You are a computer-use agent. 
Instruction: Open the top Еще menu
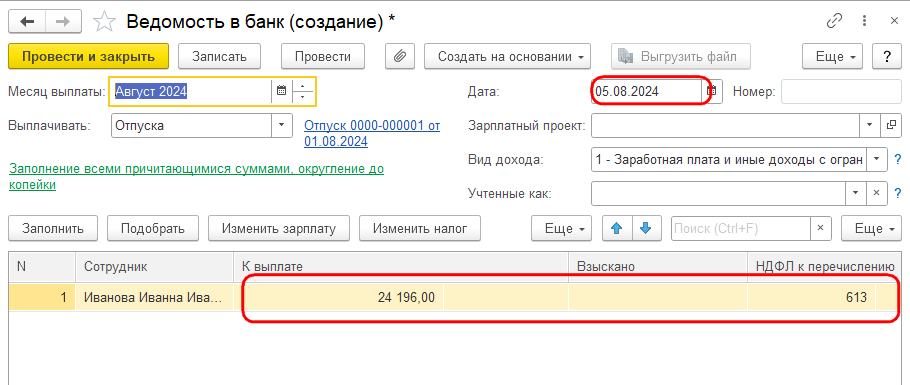click(832, 56)
